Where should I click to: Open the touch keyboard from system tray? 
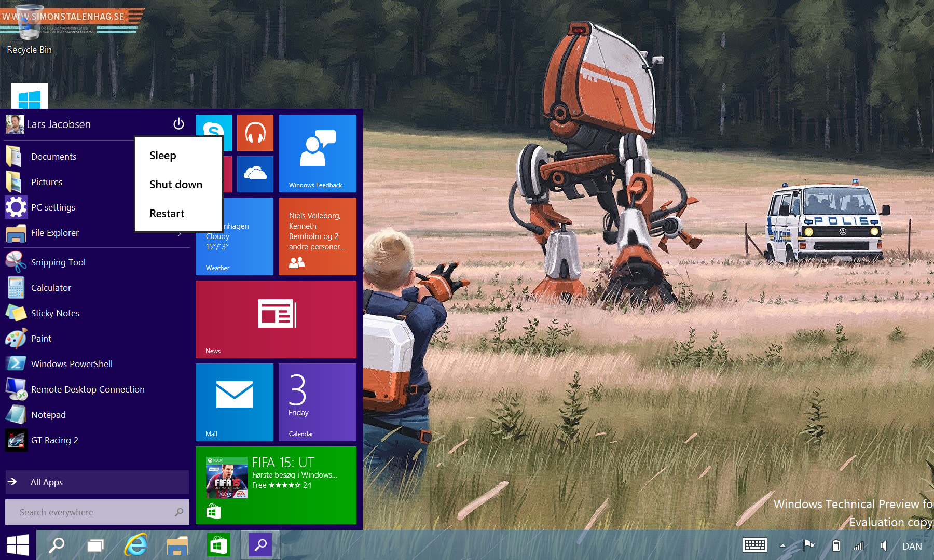(x=754, y=545)
